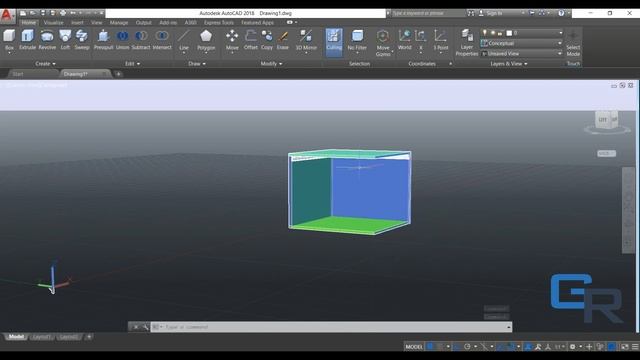Define UCS with 3 Point
The width and height of the screenshot is (640, 360).
tap(440, 40)
